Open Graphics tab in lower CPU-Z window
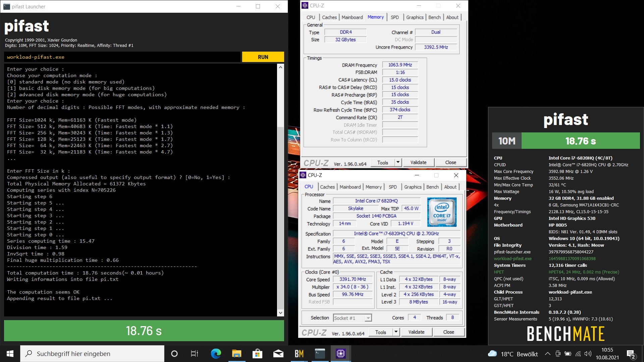The width and height of the screenshot is (644, 362). 413,187
